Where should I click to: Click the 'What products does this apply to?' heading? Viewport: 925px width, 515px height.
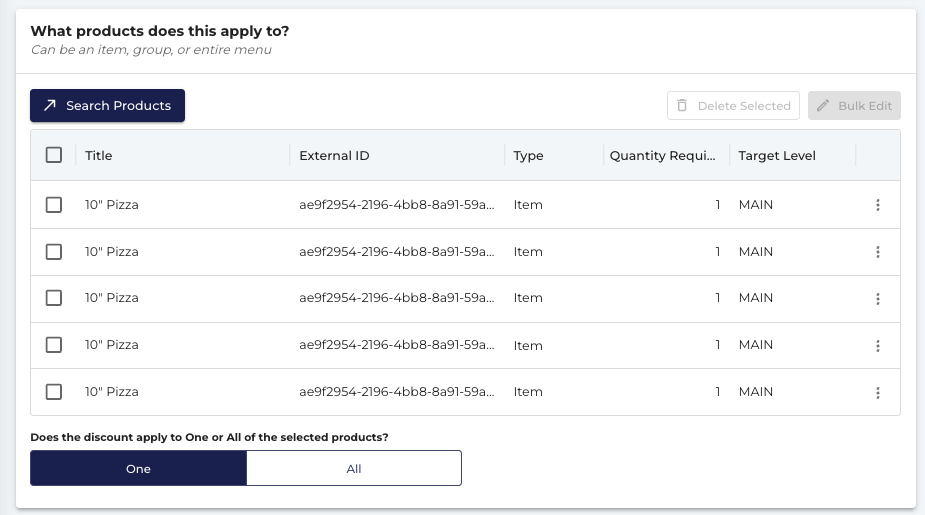[160, 31]
